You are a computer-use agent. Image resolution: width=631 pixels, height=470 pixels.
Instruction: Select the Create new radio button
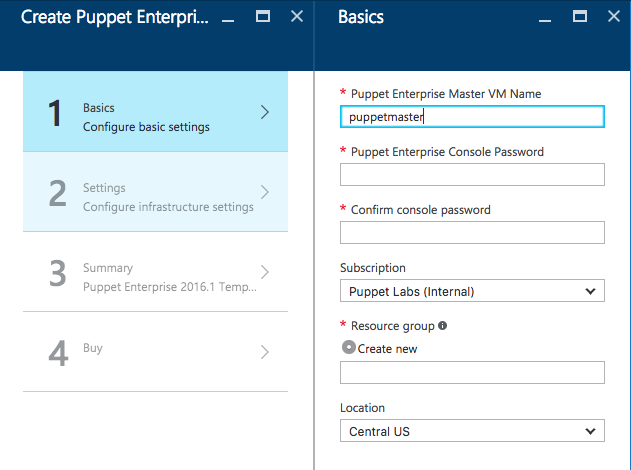click(348, 348)
